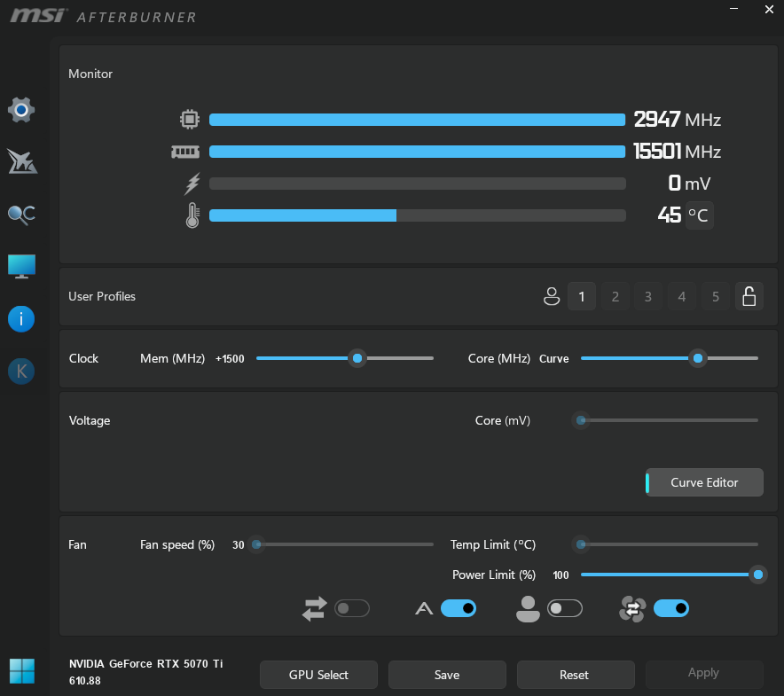Open the Curve Editor
Screen dimensions: 784x696
(x=704, y=482)
